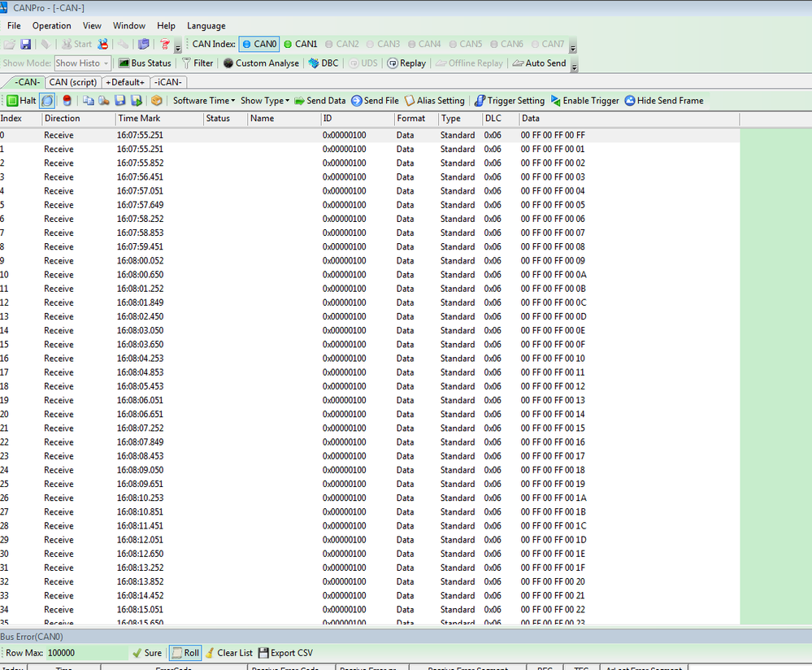
Task: Open Alias Setting
Action: [434, 101]
